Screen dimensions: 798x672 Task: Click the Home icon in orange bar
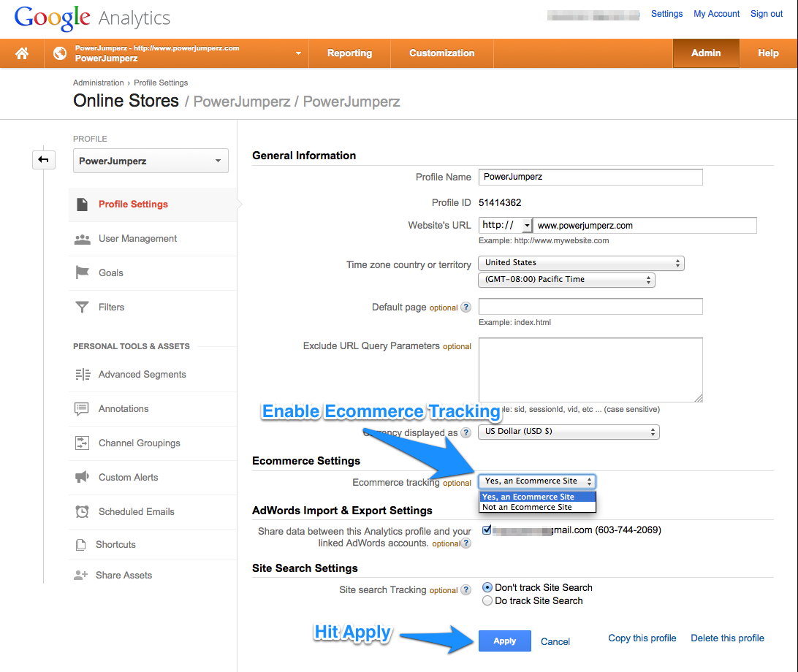pyautogui.click(x=22, y=53)
